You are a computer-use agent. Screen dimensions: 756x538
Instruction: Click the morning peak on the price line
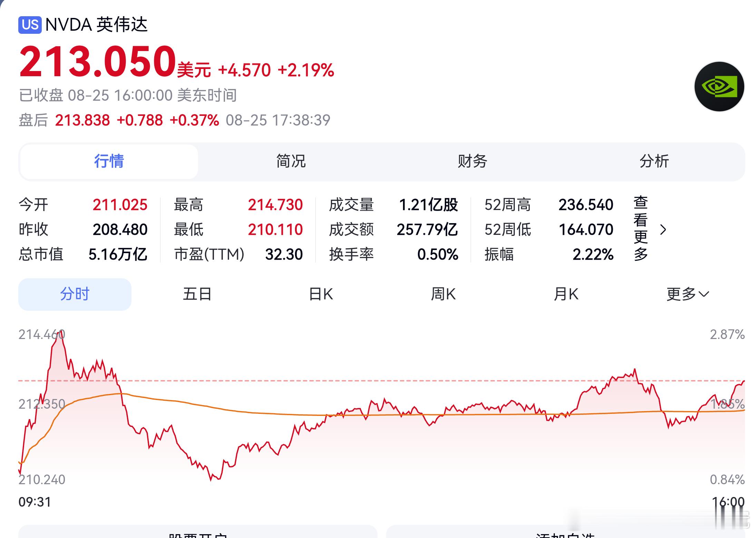pos(61,332)
